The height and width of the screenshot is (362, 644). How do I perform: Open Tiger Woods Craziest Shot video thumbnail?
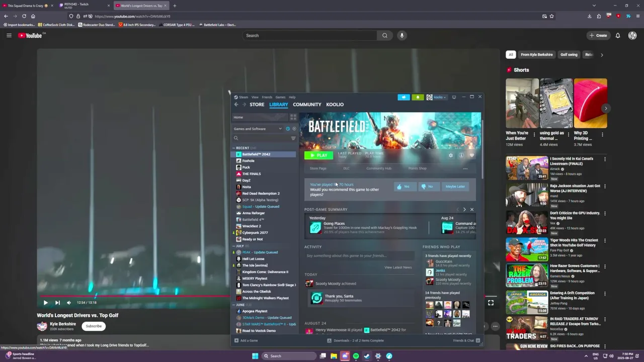point(527,249)
